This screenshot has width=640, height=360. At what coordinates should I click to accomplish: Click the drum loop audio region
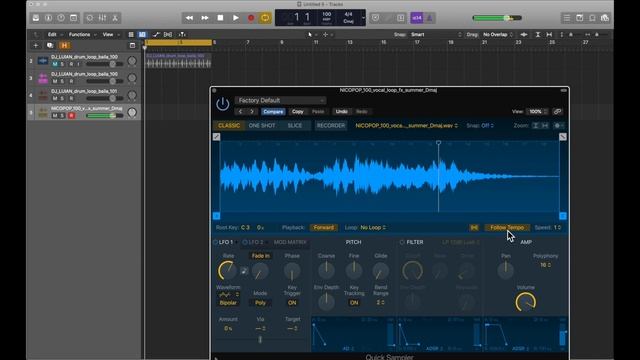pyautogui.click(x=178, y=60)
